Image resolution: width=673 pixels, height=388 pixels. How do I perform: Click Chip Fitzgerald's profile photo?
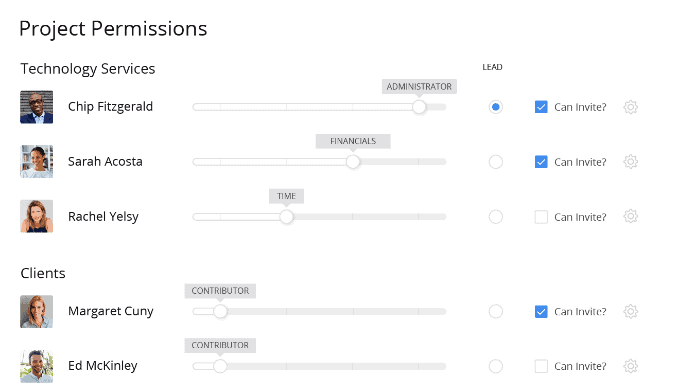click(36, 107)
